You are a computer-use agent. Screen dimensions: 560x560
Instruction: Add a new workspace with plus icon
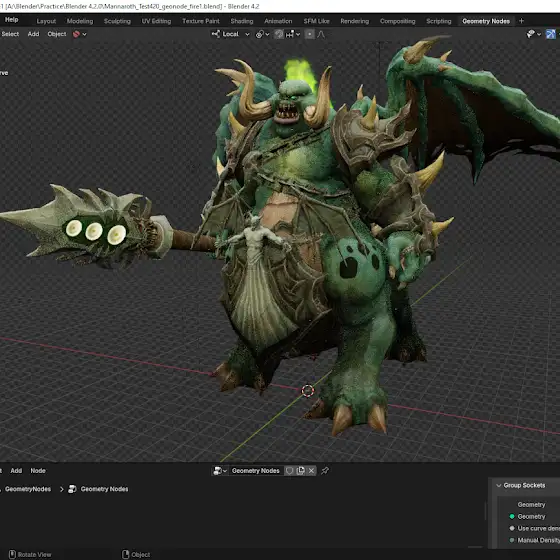coord(521,21)
